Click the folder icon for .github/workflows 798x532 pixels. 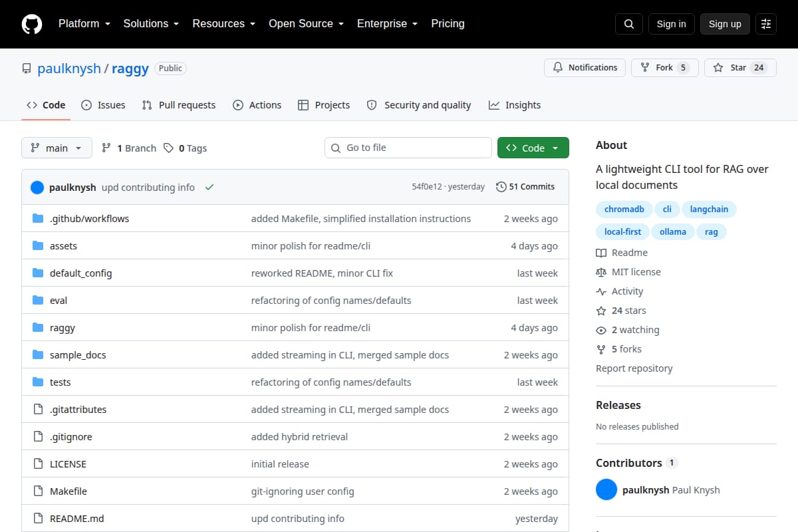[38, 219]
